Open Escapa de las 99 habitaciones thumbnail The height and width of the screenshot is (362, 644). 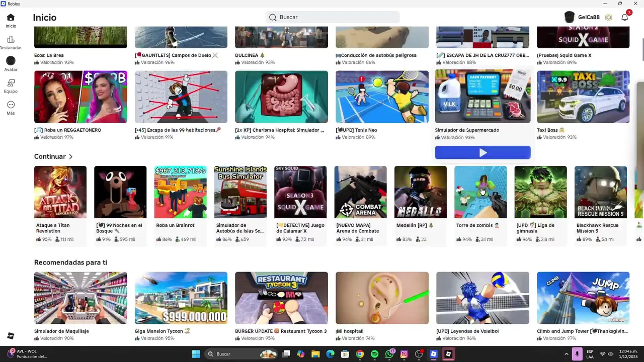click(181, 97)
